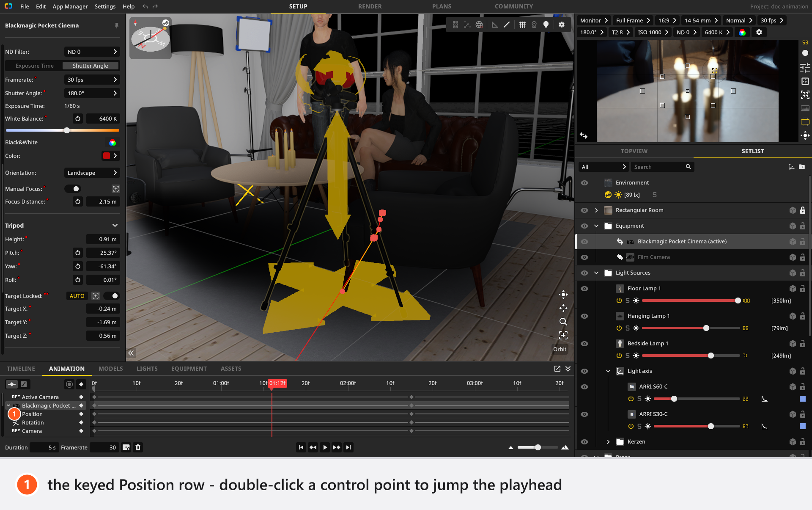
Task: Open the ISO 1000 monitor dropdown
Action: (x=653, y=33)
